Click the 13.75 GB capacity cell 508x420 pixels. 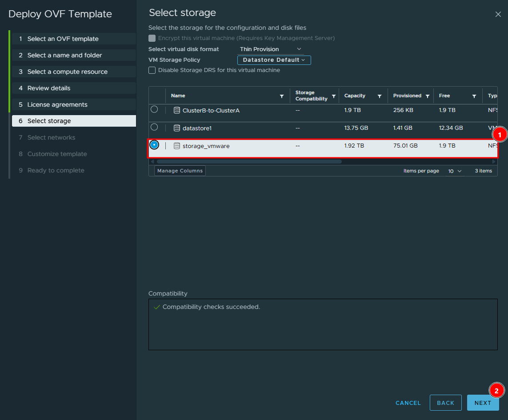point(356,128)
